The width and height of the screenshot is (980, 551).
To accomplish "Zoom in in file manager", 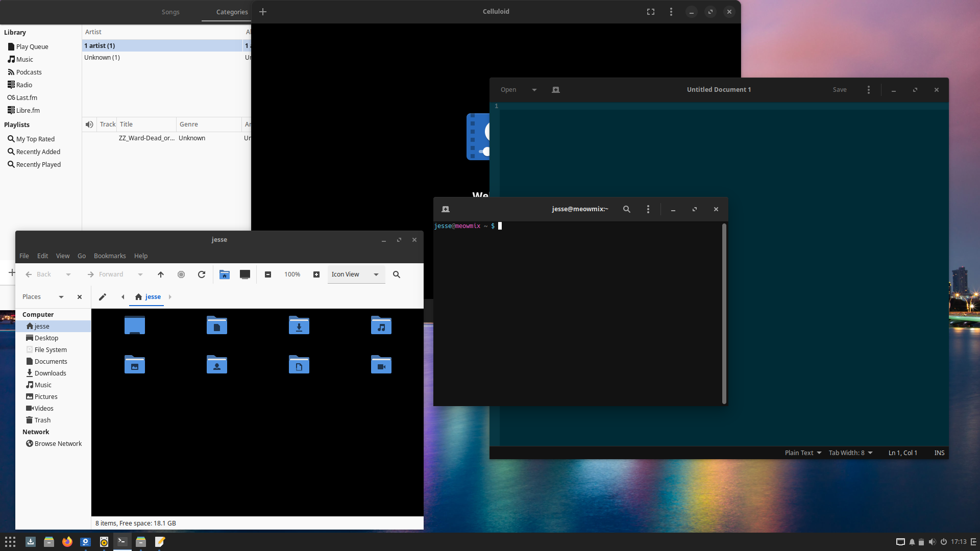I will coord(316,274).
